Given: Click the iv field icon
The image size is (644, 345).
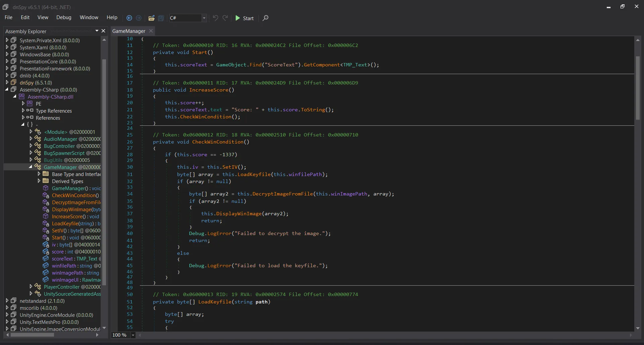Looking at the screenshot, I should coord(46,244).
